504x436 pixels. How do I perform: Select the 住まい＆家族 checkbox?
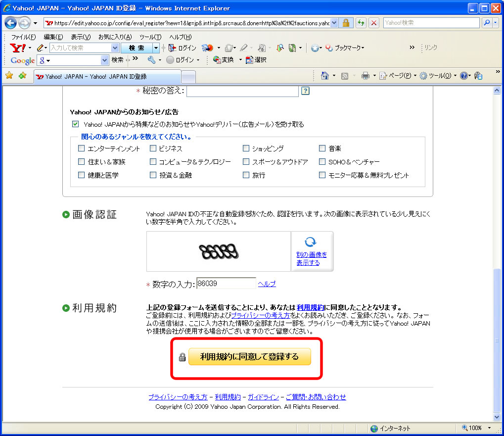(81, 161)
